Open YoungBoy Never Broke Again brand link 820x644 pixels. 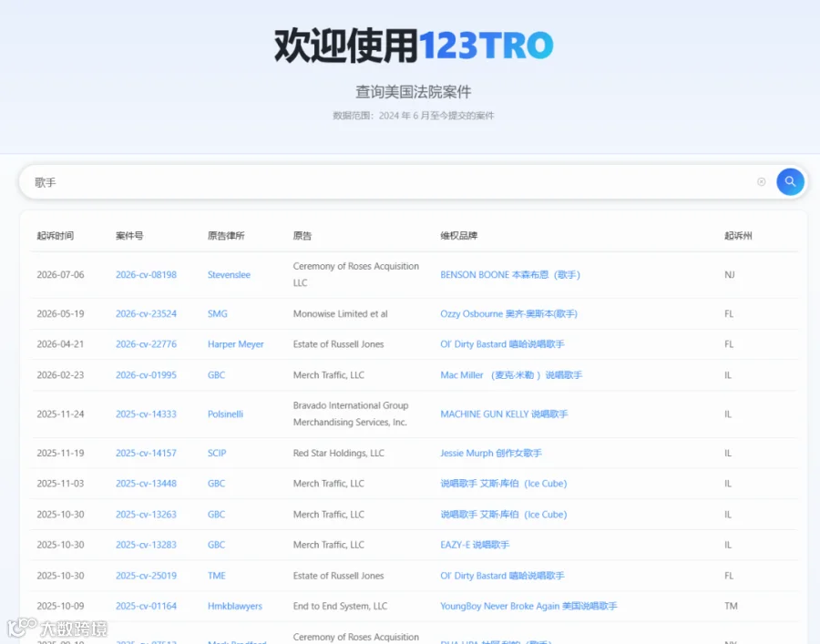point(528,606)
